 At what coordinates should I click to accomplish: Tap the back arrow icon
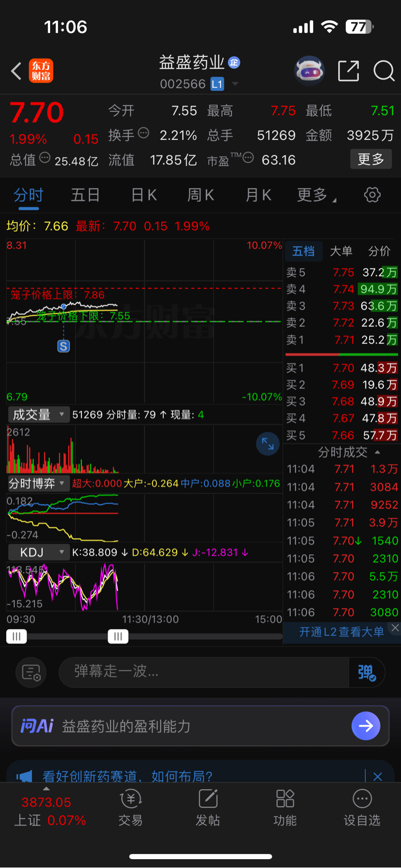[x=16, y=71]
